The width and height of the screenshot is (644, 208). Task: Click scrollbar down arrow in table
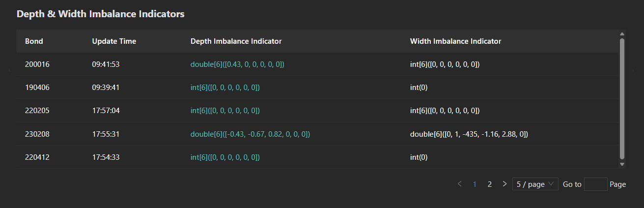[622, 164]
